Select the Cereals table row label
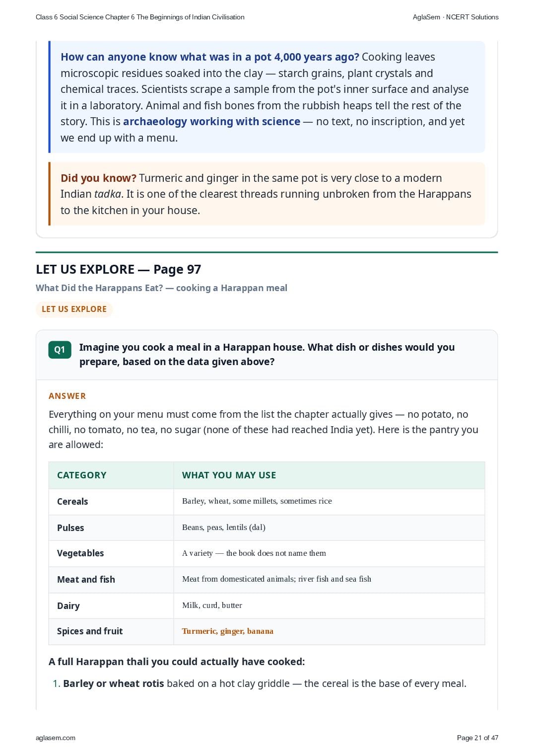Viewport: 534px width, 756px height. click(72, 501)
